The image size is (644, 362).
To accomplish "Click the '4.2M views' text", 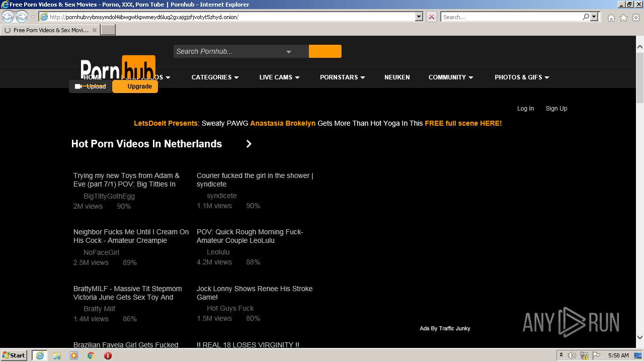I will (214, 262).
